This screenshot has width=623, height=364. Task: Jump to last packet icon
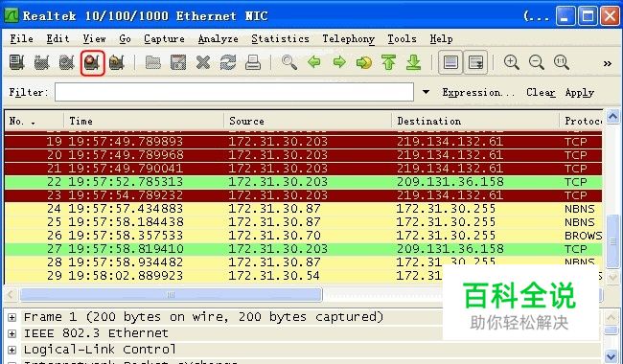pos(414,62)
